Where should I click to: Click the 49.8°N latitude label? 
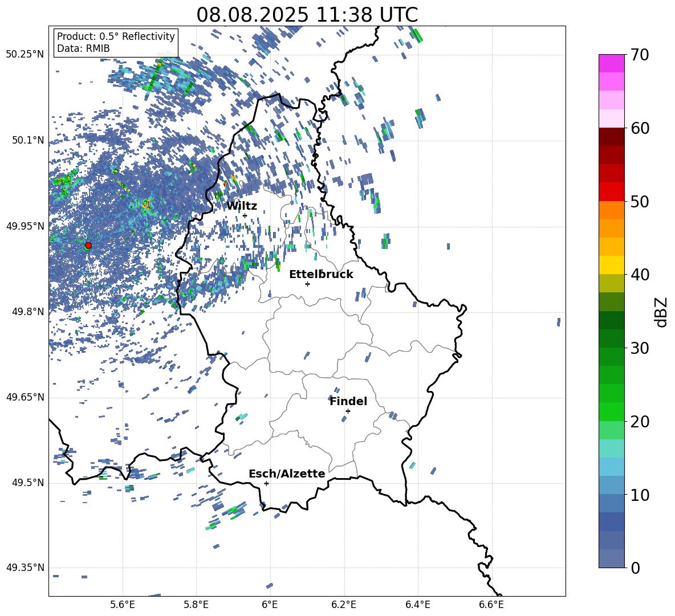(29, 312)
